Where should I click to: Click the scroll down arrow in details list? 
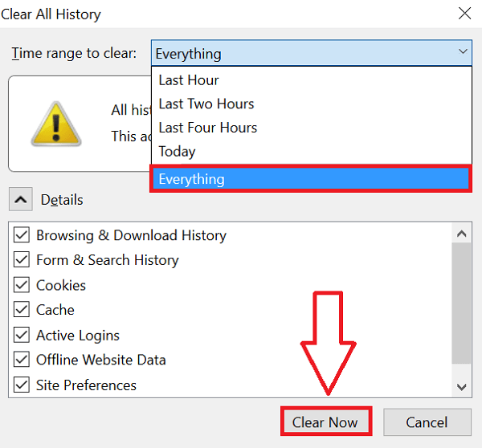(461, 387)
